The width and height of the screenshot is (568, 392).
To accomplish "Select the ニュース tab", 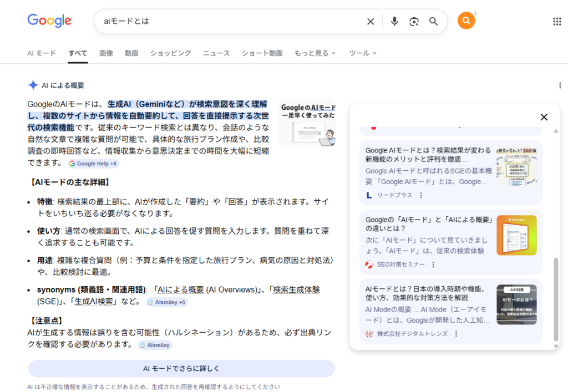I will [x=216, y=53].
